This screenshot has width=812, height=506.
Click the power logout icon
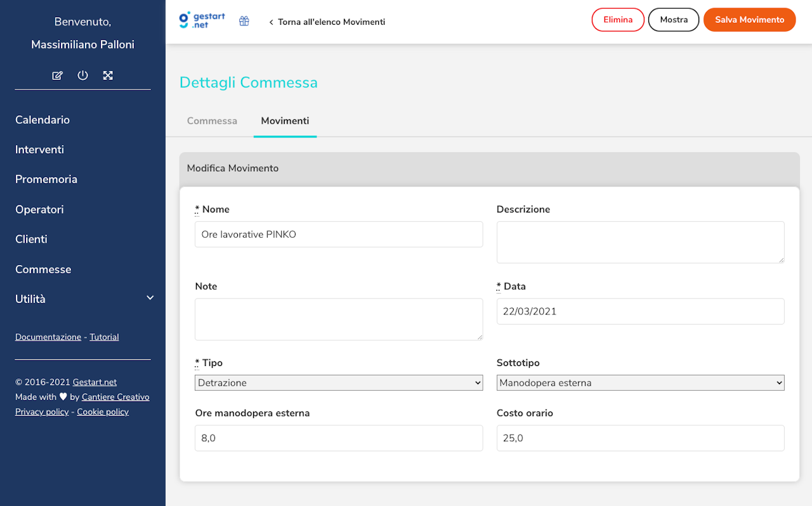click(x=82, y=75)
